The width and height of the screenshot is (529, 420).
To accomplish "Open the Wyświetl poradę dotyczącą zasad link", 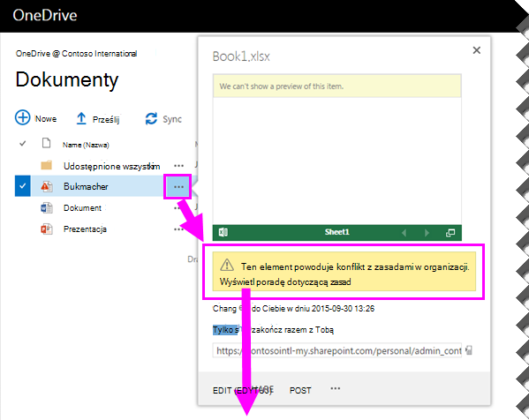I will pyautogui.click(x=285, y=281).
